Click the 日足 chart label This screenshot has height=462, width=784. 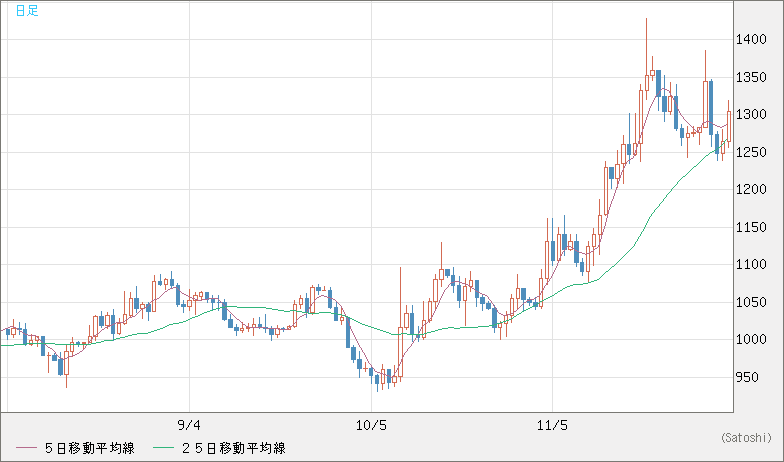[x=27, y=10]
